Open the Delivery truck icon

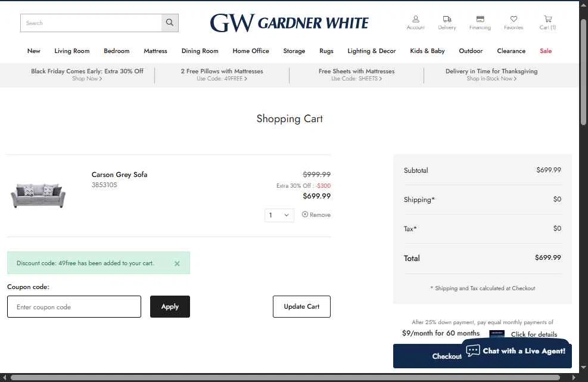(447, 23)
